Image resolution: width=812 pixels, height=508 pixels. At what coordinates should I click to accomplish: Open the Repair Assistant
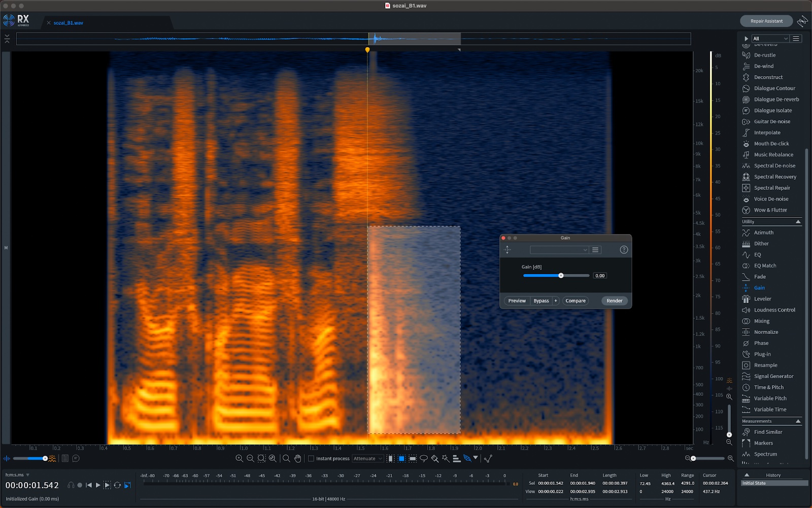(x=767, y=21)
